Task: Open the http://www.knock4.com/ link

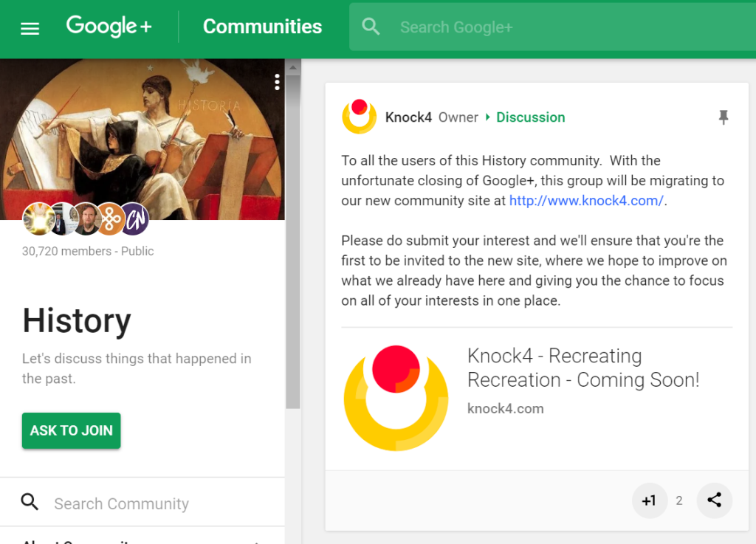Action: click(x=586, y=201)
